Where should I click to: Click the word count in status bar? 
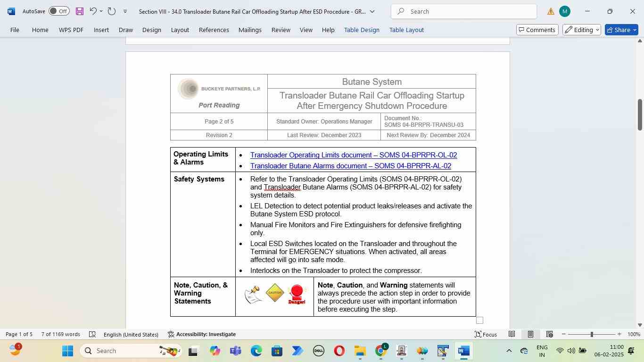60,334
